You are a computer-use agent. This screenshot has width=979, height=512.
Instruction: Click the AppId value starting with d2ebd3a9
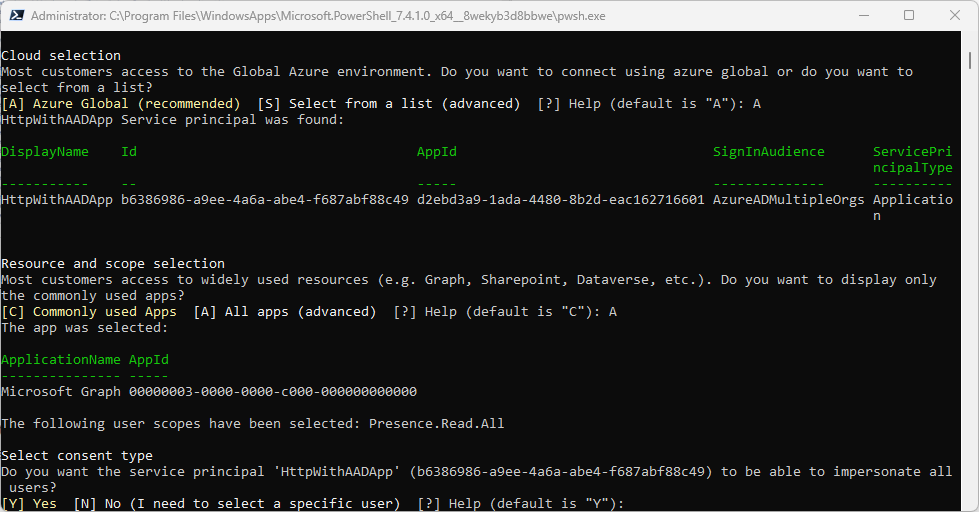[x=561, y=200]
